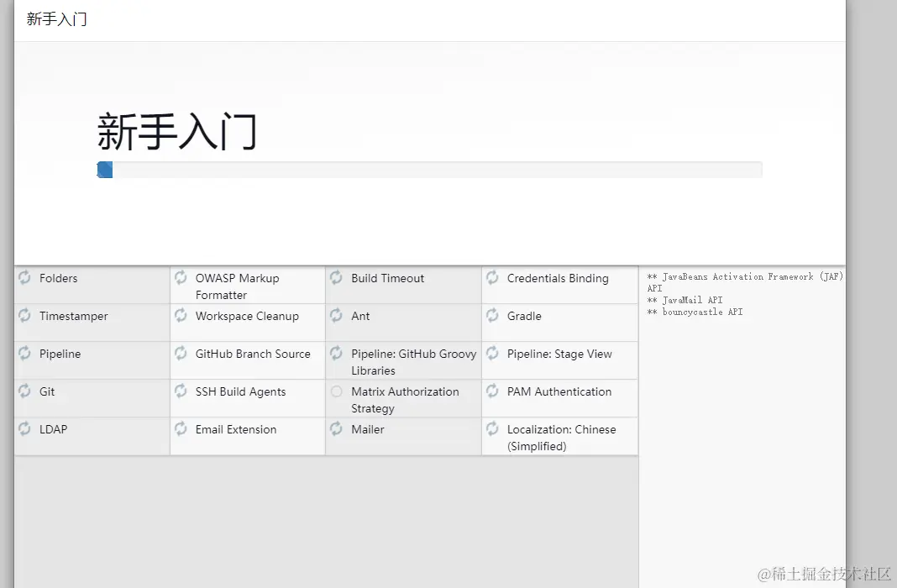Click the PAM Authentication plugin label

coord(559,391)
